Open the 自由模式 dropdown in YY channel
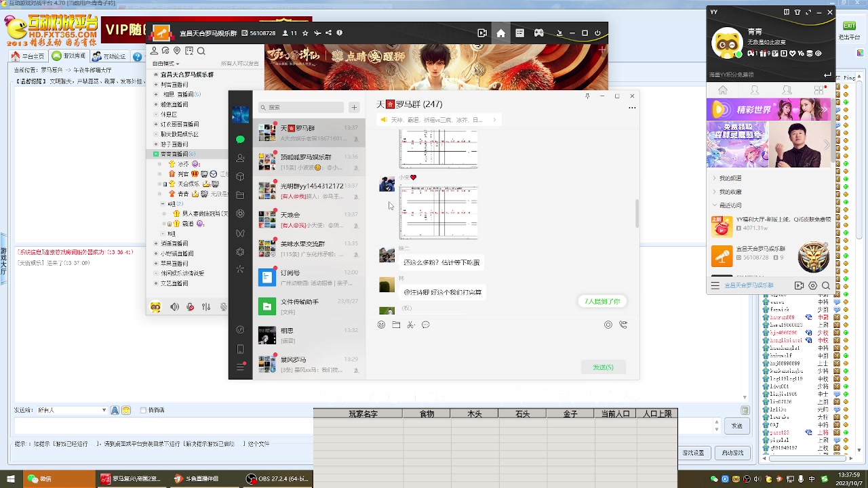The width and height of the screenshot is (868, 488). point(166,63)
